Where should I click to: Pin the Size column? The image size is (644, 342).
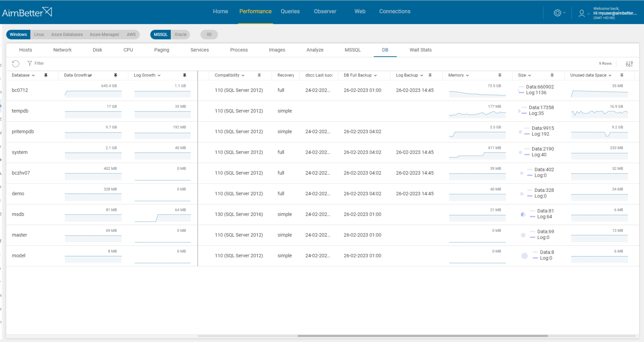tap(552, 75)
